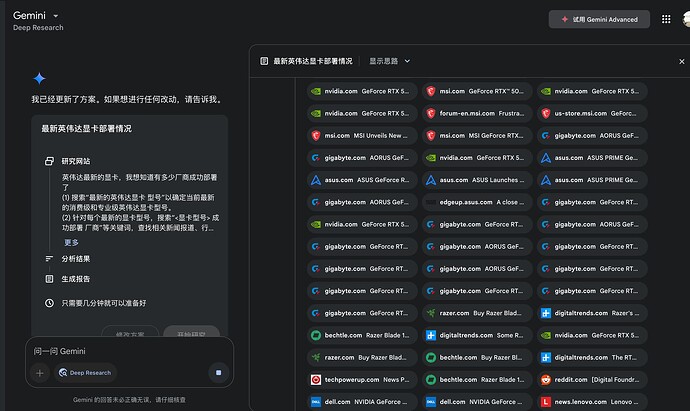Open the msi.com MSI GeForce RTX source chip
The image size is (690, 411).
pyautogui.click(x=477, y=136)
